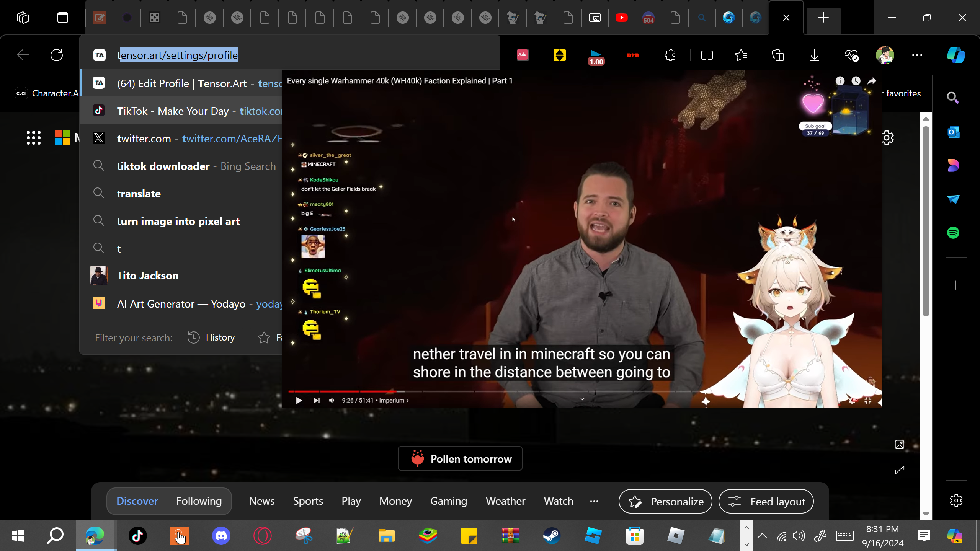Open Discord from the taskbar

pyautogui.click(x=221, y=536)
